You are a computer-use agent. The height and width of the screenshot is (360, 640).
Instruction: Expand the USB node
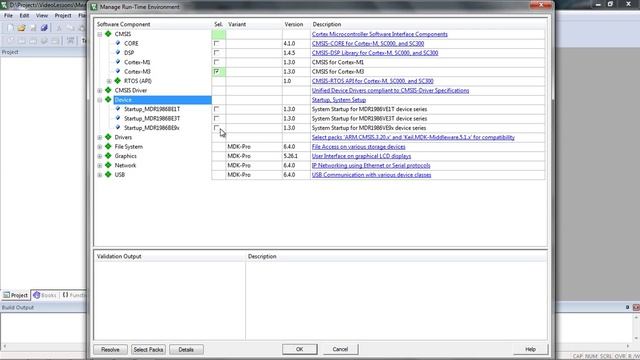click(100, 175)
